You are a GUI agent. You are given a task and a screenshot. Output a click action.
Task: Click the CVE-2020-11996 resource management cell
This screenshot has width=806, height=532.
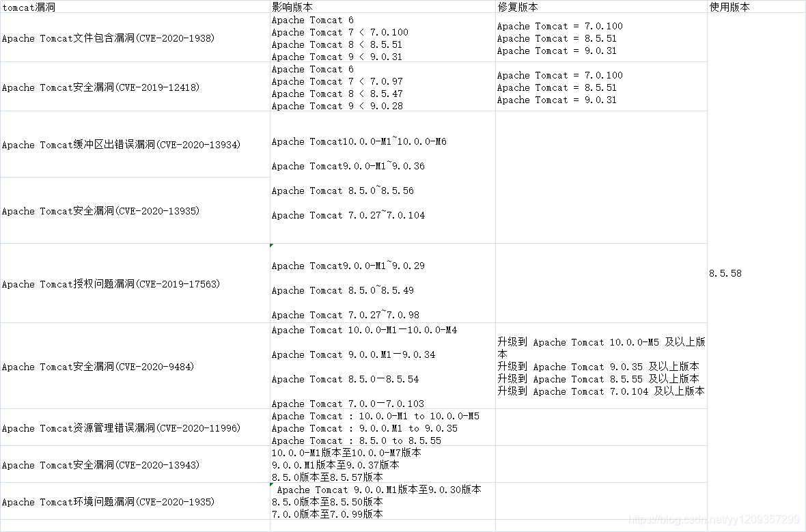point(135,428)
